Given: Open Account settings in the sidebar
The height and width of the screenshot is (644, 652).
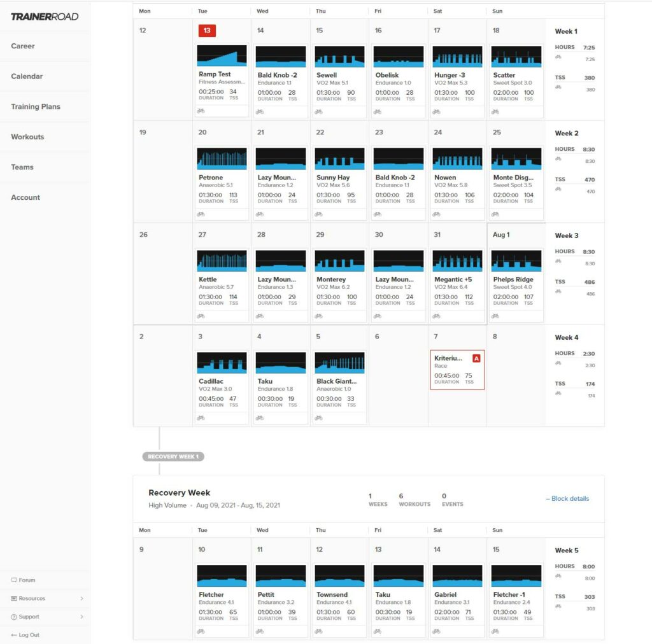Looking at the screenshot, I should coord(25,198).
